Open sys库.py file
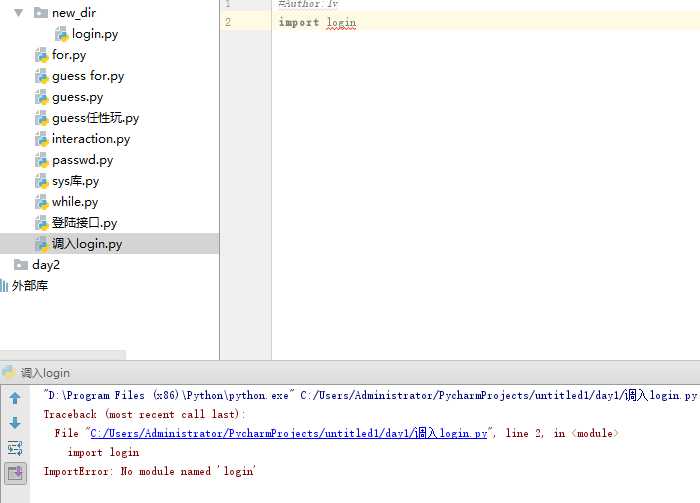700x503 pixels. [75, 181]
